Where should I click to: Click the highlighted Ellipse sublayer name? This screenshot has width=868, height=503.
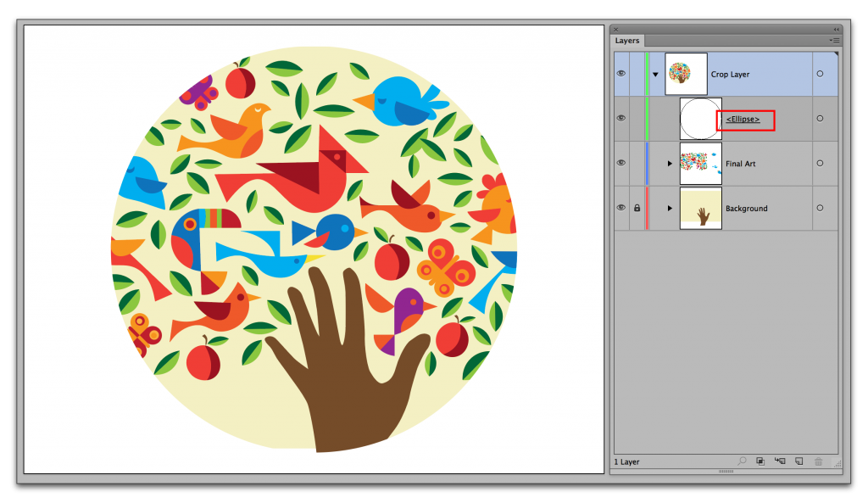tap(743, 119)
